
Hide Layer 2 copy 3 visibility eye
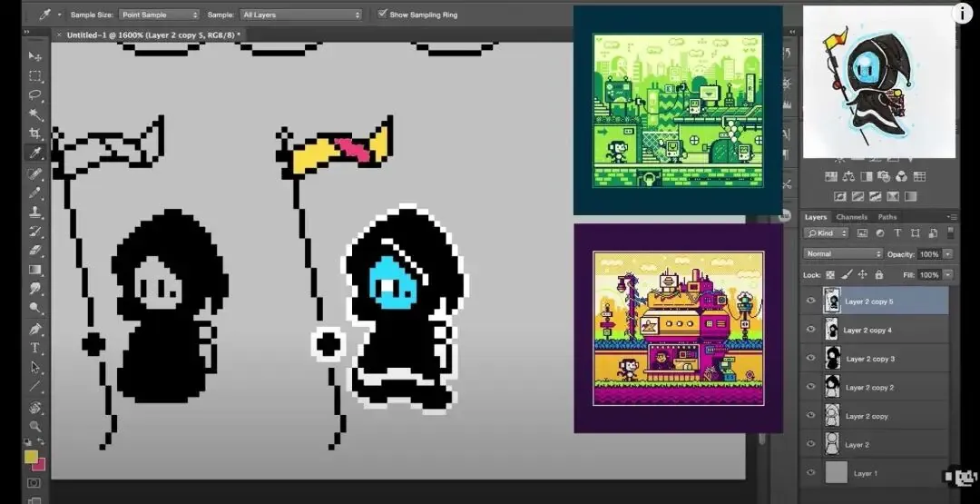pyautogui.click(x=810, y=359)
